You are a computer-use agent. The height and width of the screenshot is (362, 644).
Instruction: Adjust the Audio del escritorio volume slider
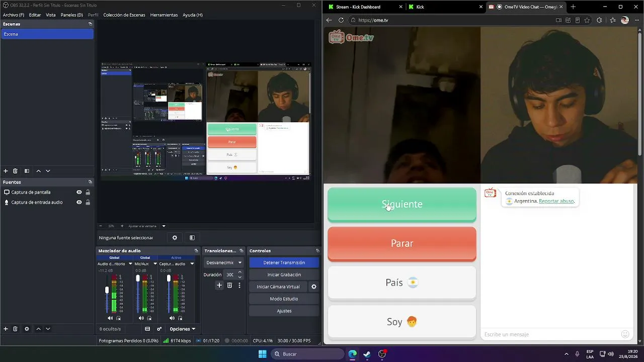[x=107, y=290]
